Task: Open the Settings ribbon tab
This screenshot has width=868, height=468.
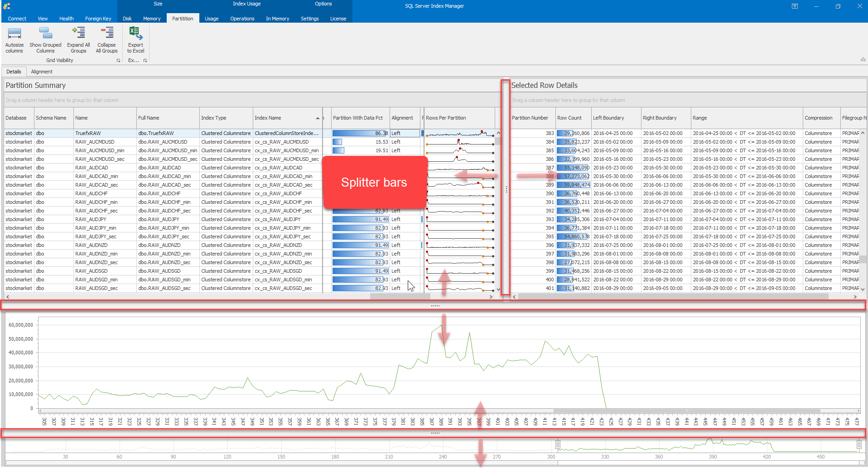Action: click(x=310, y=19)
